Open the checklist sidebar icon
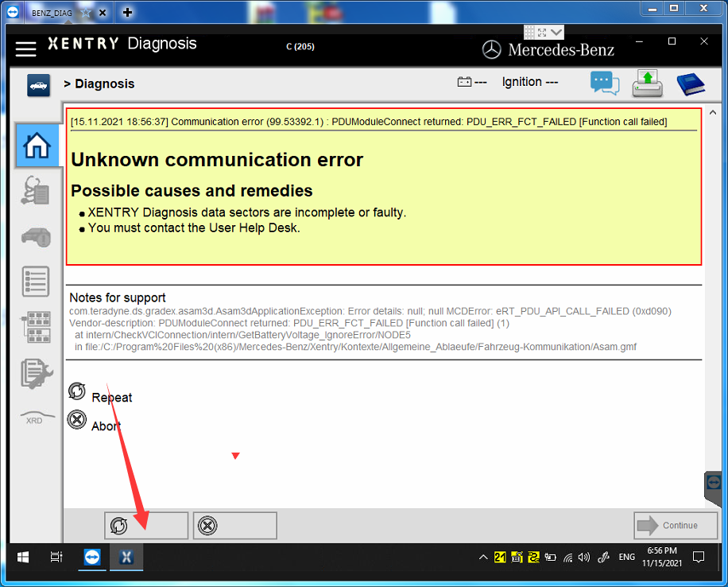The image size is (728, 587). (36, 282)
